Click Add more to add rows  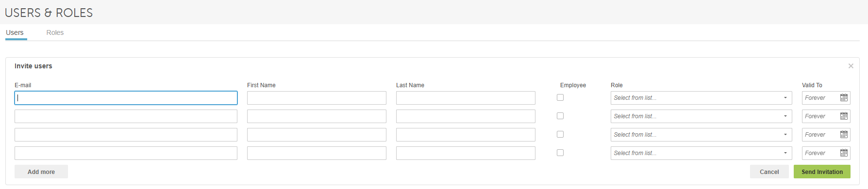point(41,172)
